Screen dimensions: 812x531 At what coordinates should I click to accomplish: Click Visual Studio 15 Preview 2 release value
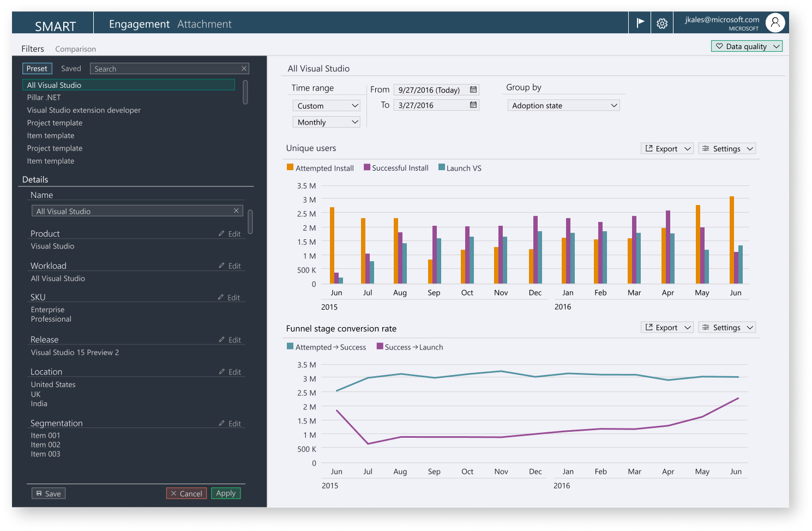[75, 353]
